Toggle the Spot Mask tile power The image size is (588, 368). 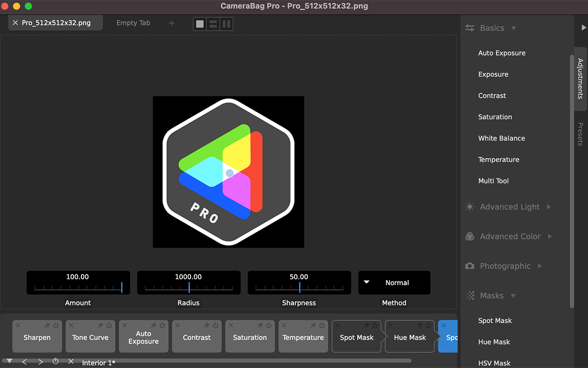375,325
